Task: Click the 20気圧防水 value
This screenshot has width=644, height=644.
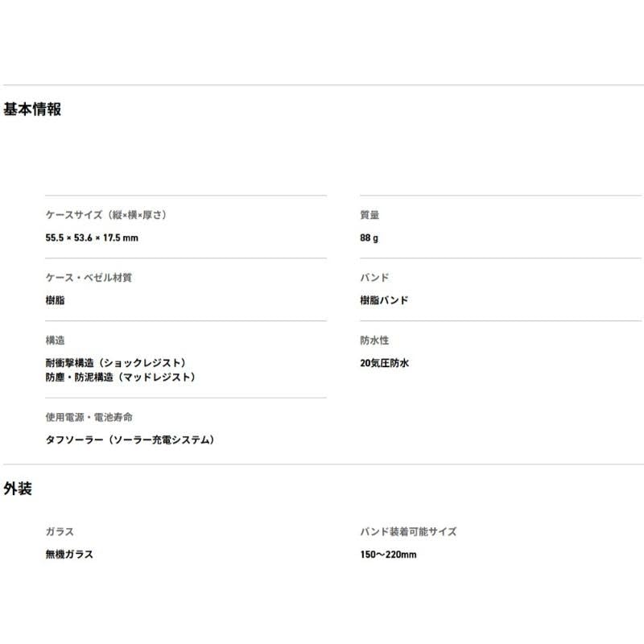Action: (x=385, y=363)
